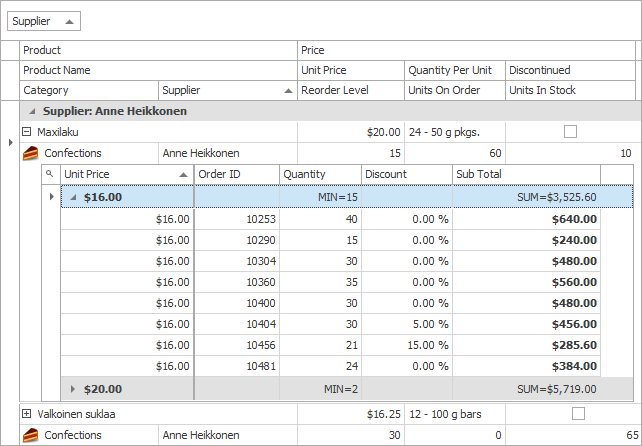Click the Sub Total column header
Screen dimensions: 642x446
[526, 174]
